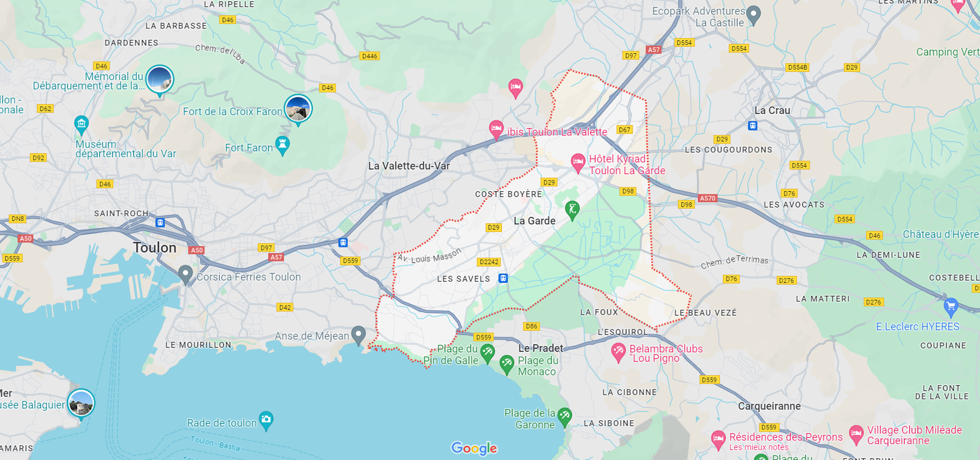980x460 pixels.
Task: Click the La Crau train station icon
Action: click(x=753, y=126)
